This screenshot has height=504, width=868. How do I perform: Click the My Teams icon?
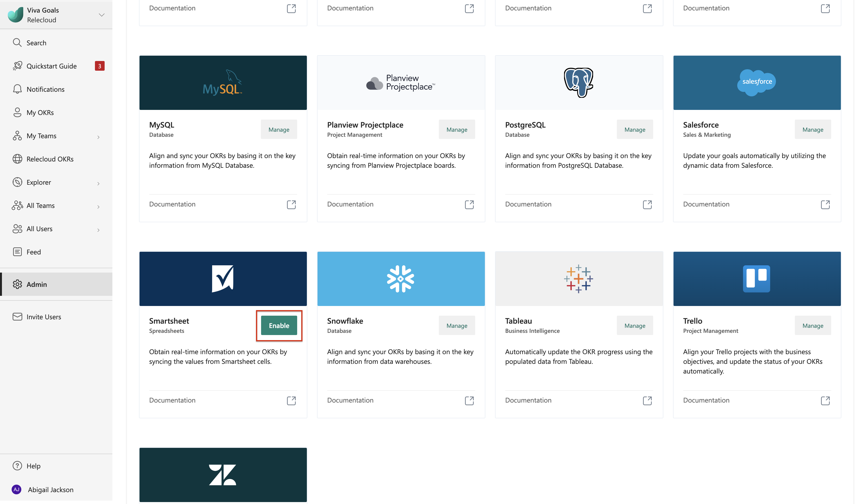click(x=17, y=136)
